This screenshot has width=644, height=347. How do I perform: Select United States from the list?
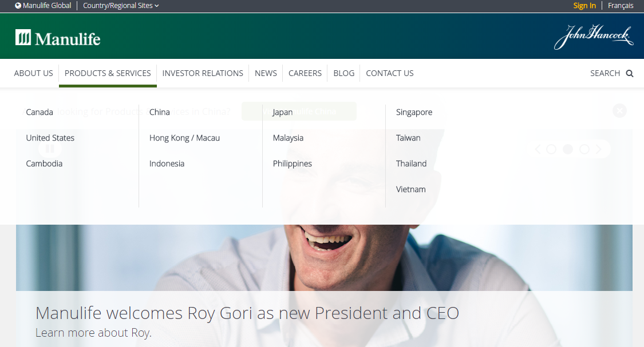[50, 138]
